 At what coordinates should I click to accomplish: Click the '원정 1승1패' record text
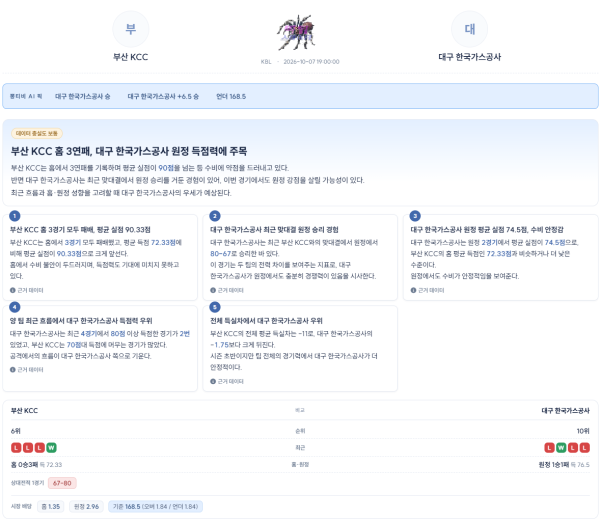(554, 465)
